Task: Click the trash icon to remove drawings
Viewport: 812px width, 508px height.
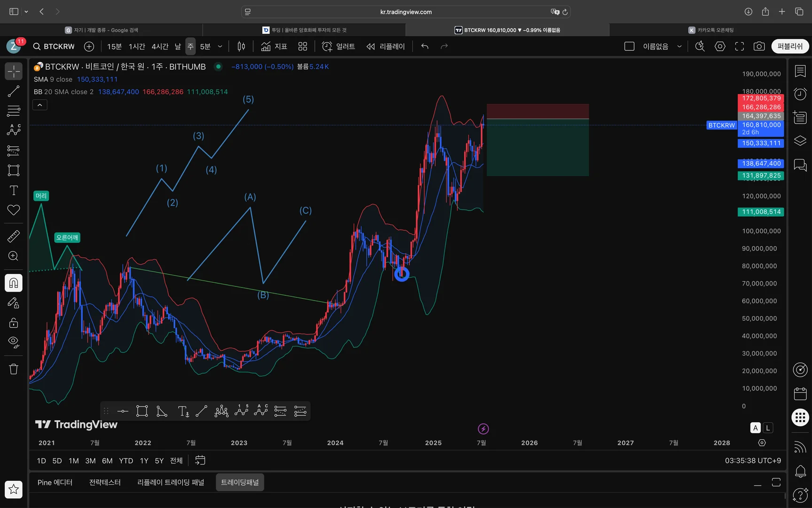Action: click(14, 369)
